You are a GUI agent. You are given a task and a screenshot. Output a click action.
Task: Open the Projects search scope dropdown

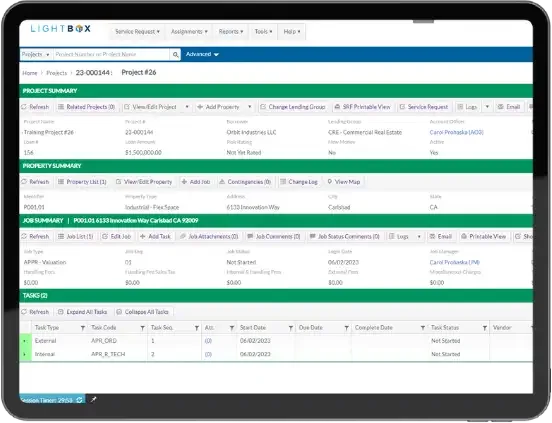36,54
